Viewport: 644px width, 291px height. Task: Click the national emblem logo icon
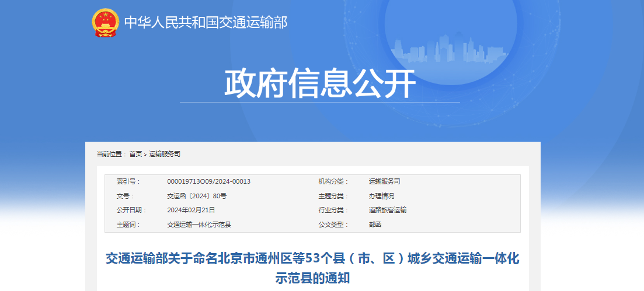106,22
